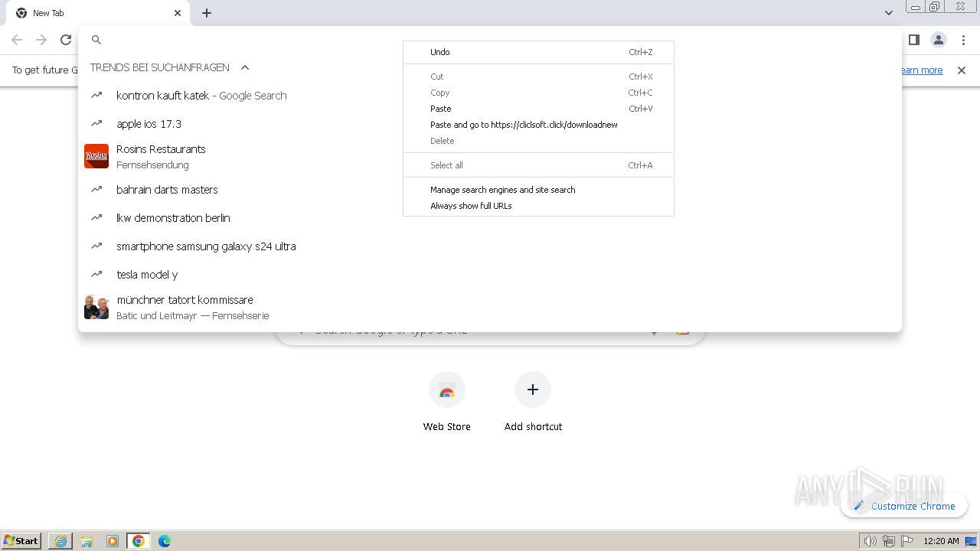The image size is (980, 551).
Task: Choose Copy in the context menu
Action: (538, 93)
